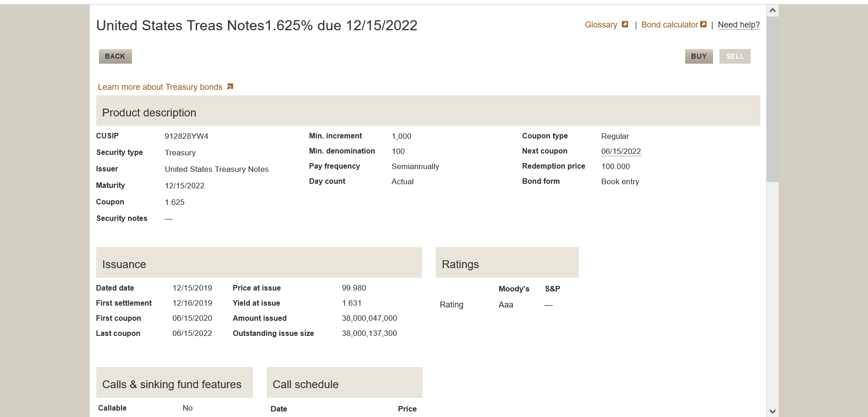Click the Min. increment value 1,000
The image size is (868, 417).
[x=401, y=136]
